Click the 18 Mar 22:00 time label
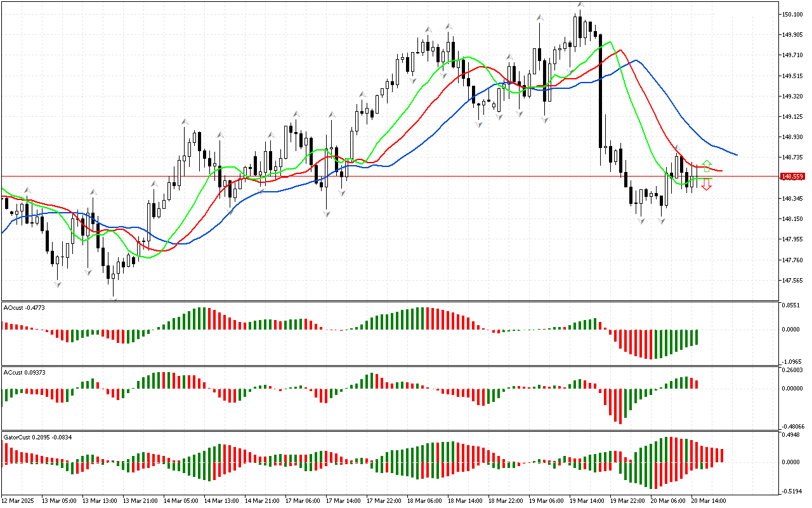 pos(506,501)
